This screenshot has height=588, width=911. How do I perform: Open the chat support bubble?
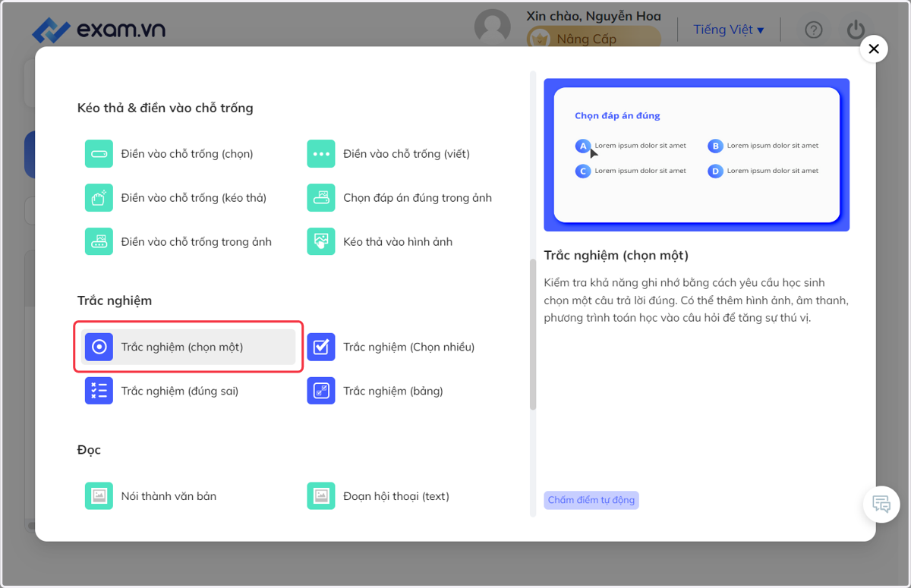[881, 504]
